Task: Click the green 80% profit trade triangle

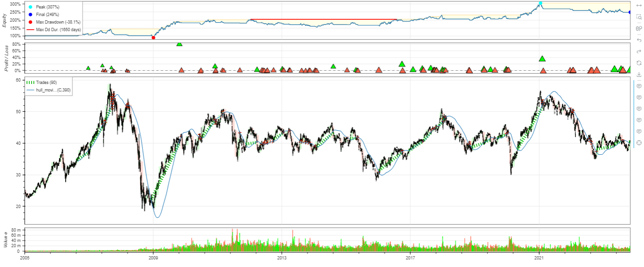Action: click(x=179, y=44)
